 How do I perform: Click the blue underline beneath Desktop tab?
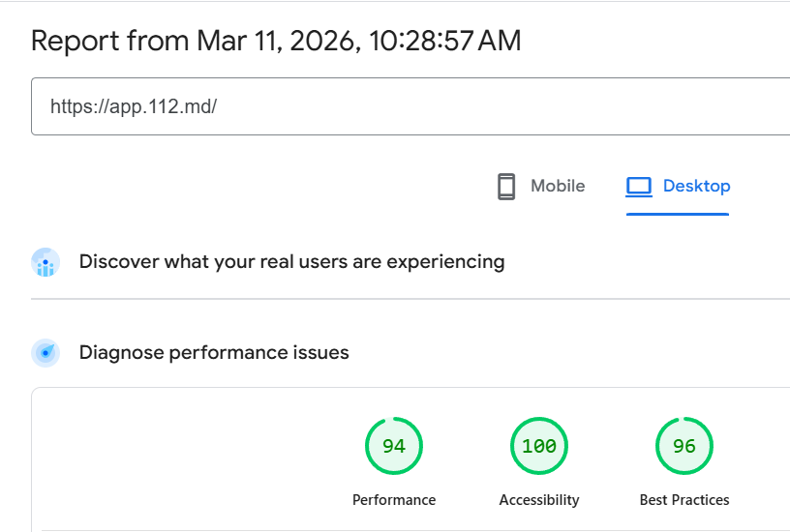point(677,213)
